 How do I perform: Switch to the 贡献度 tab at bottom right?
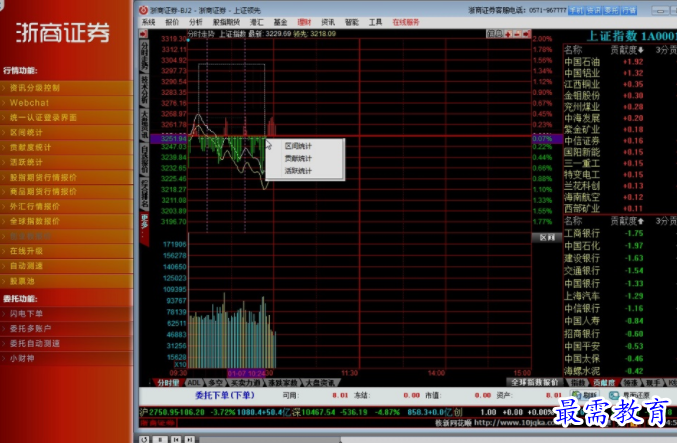tap(604, 383)
